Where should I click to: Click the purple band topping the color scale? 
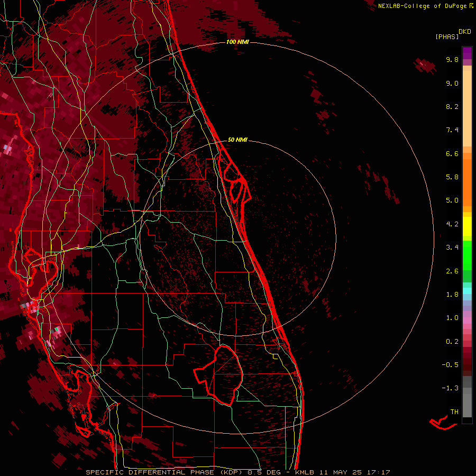[467, 53]
